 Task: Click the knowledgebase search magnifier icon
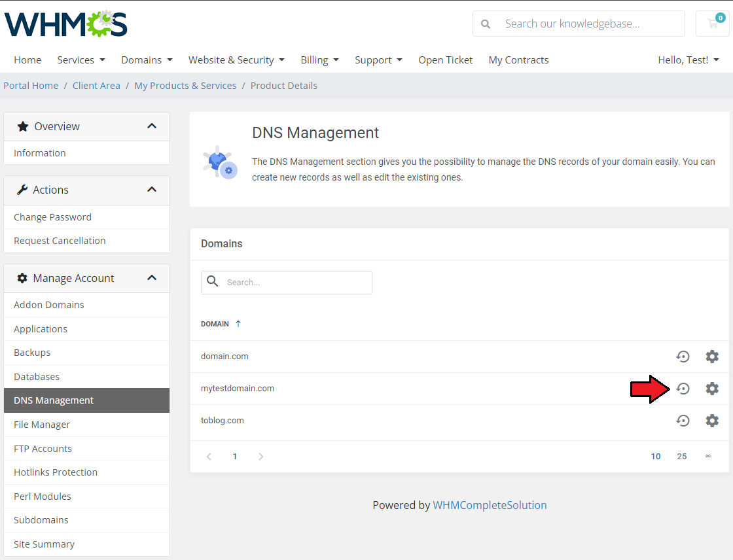[x=486, y=24]
